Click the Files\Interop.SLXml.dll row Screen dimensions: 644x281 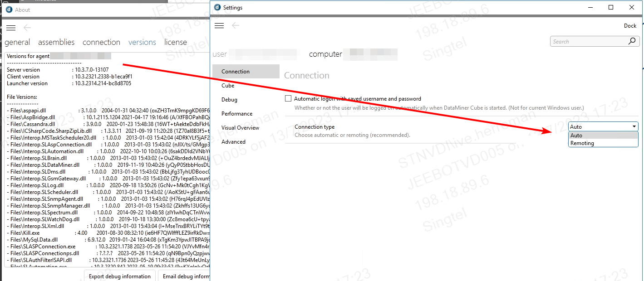pos(108,226)
